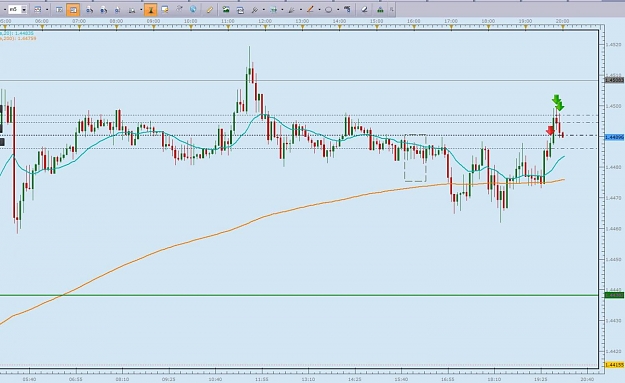Expand the red line tool arrow
The height and width of the screenshot is (383, 625).
(319, 10)
